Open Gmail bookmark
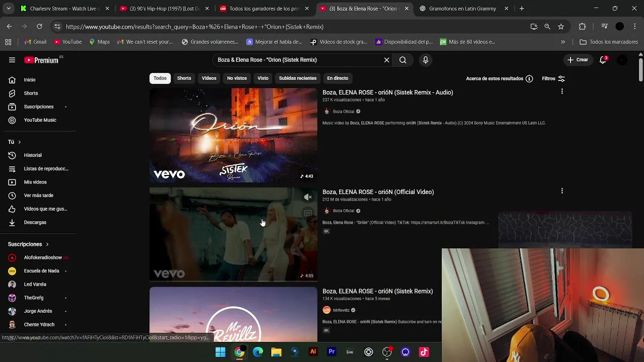644x362 pixels. click(35, 42)
